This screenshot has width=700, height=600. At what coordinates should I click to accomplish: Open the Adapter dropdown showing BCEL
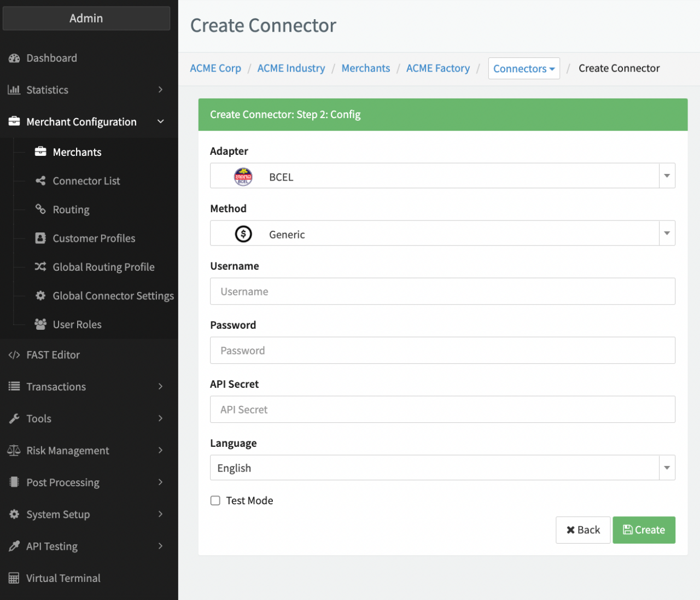[442, 176]
